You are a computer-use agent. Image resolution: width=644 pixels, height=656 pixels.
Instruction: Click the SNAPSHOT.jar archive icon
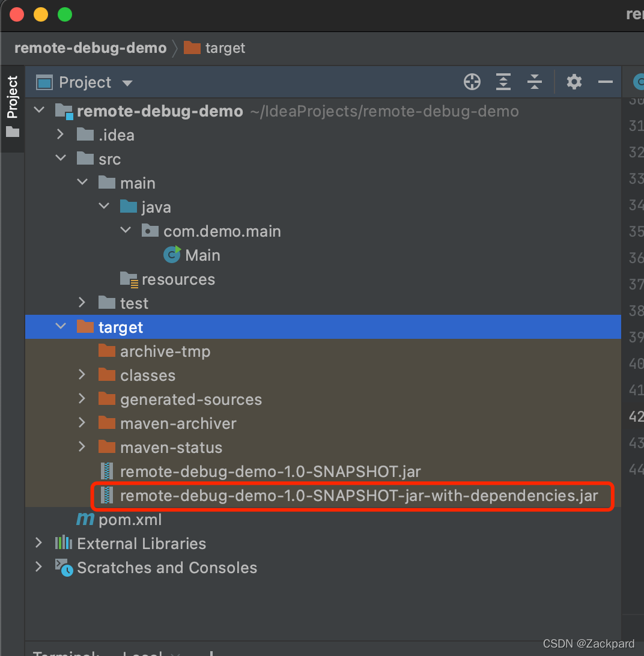107,472
